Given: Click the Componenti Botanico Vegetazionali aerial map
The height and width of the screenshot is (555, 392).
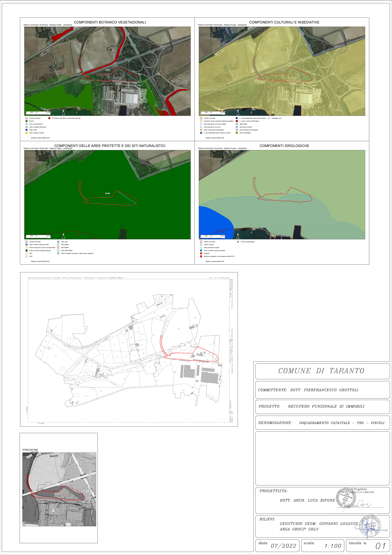Looking at the screenshot, I should tap(107, 71).
